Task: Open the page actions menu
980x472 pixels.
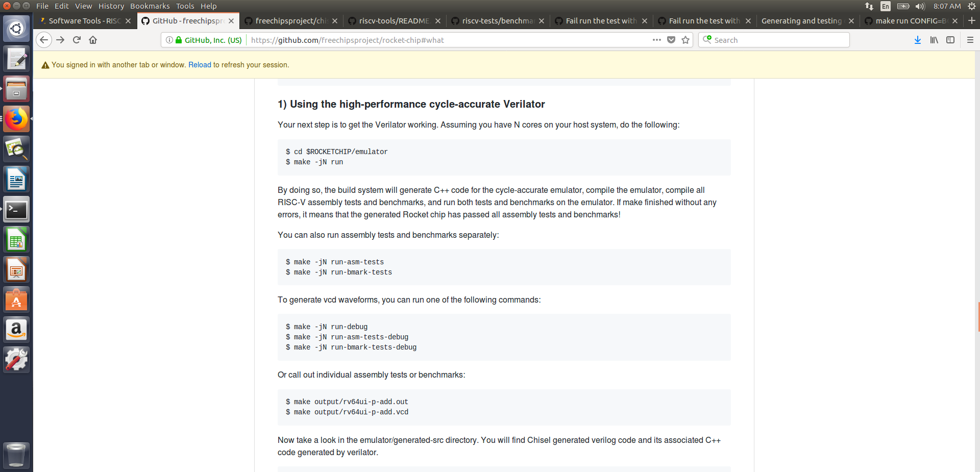Action: [656, 40]
